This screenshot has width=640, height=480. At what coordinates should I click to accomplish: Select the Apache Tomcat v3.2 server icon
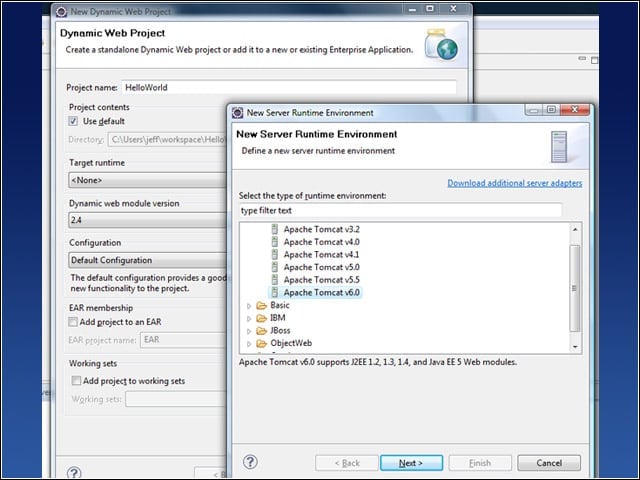coord(275,229)
